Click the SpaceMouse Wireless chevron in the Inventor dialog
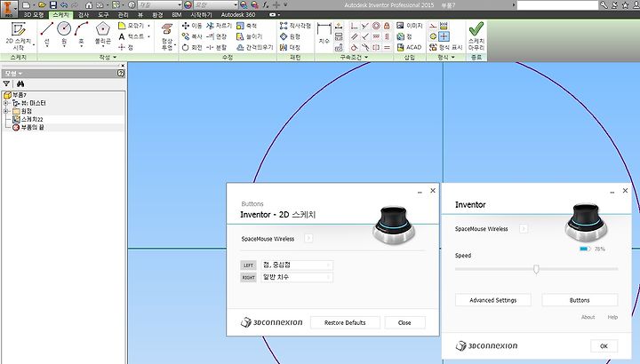The height and width of the screenshot is (364, 640). [x=524, y=229]
